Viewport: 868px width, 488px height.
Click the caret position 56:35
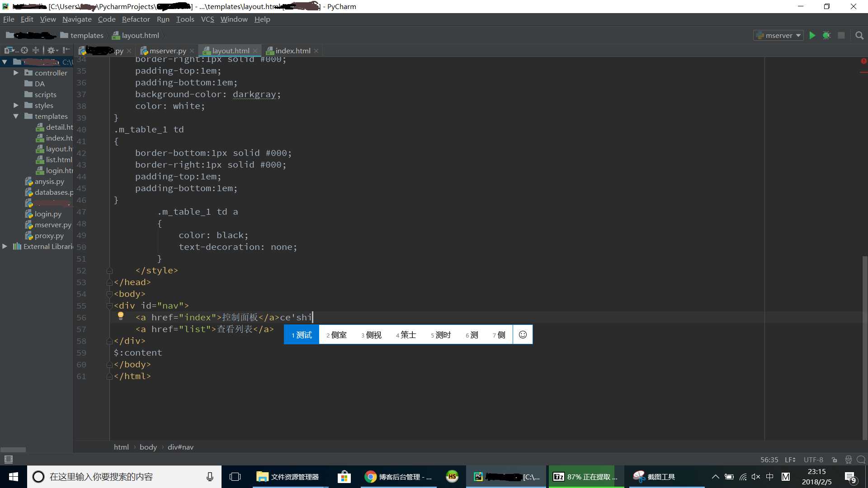(769, 460)
